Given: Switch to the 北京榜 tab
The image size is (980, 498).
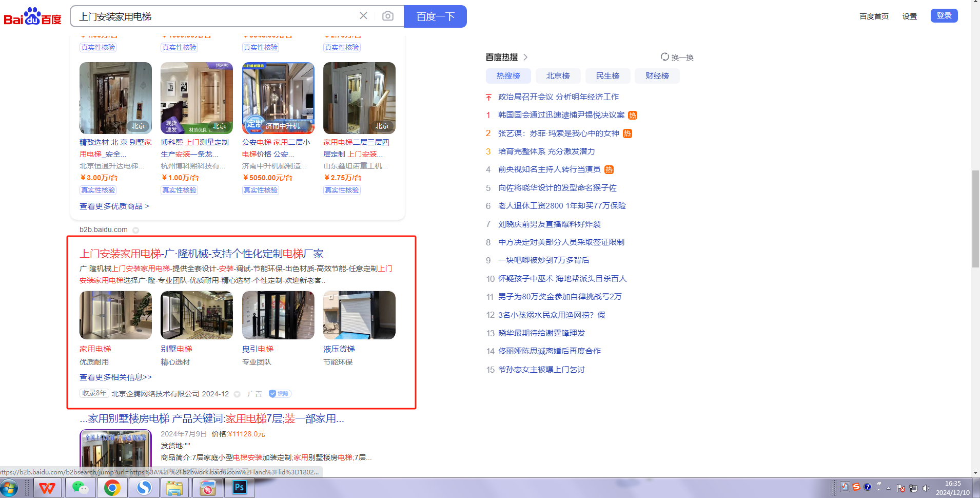Looking at the screenshot, I should tap(558, 76).
